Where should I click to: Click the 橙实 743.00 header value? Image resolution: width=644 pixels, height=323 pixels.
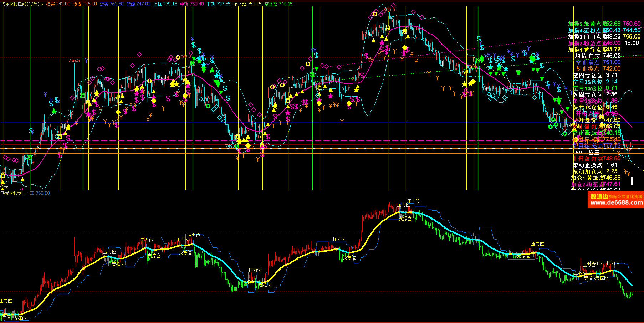(x=58, y=4)
